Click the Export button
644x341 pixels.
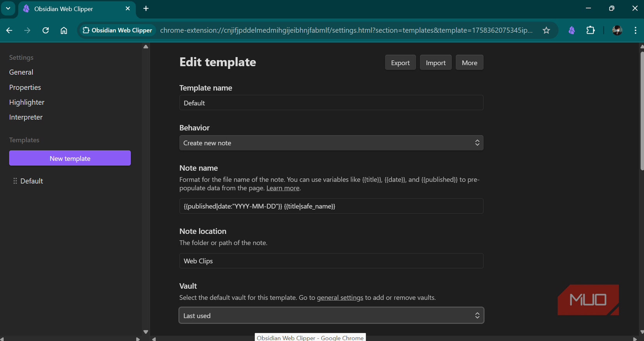400,62
